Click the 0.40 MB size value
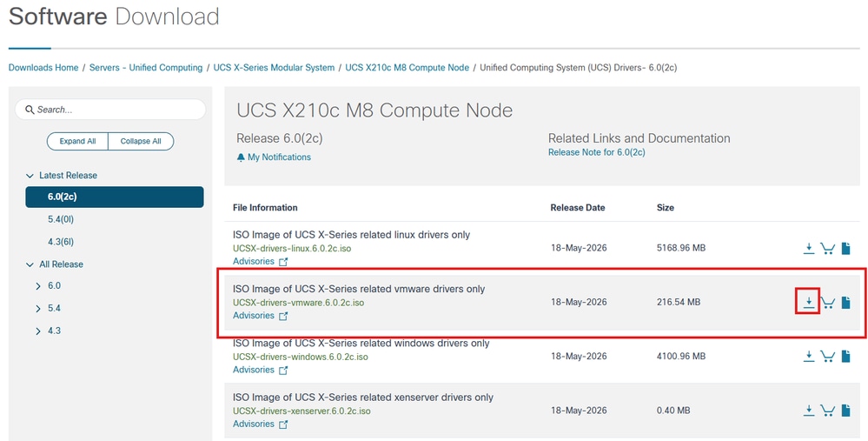868x441 pixels. [x=673, y=411]
